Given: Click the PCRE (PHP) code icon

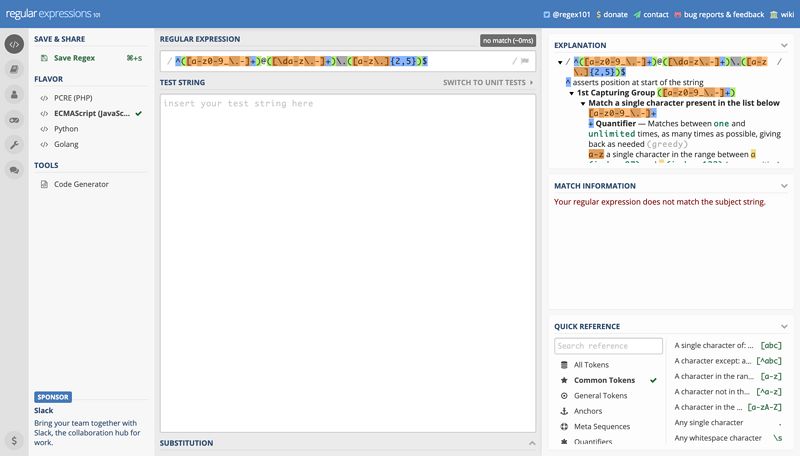Looking at the screenshot, I should click(x=44, y=98).
